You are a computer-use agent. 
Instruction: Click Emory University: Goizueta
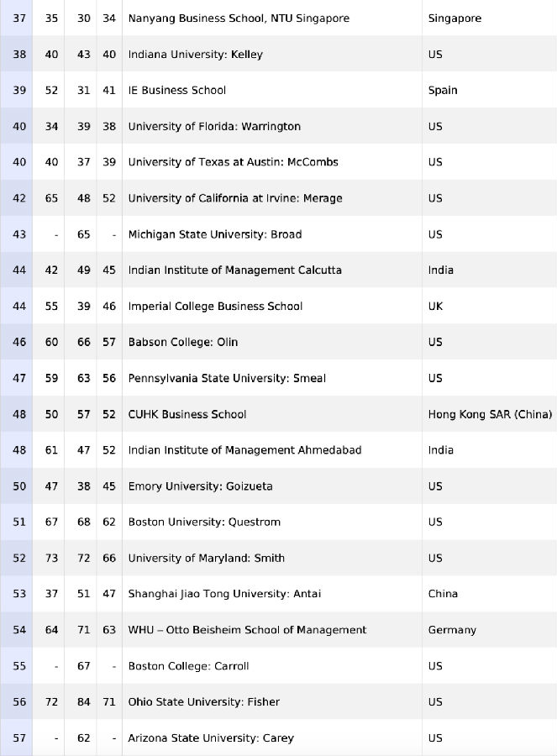coord(200,486)
